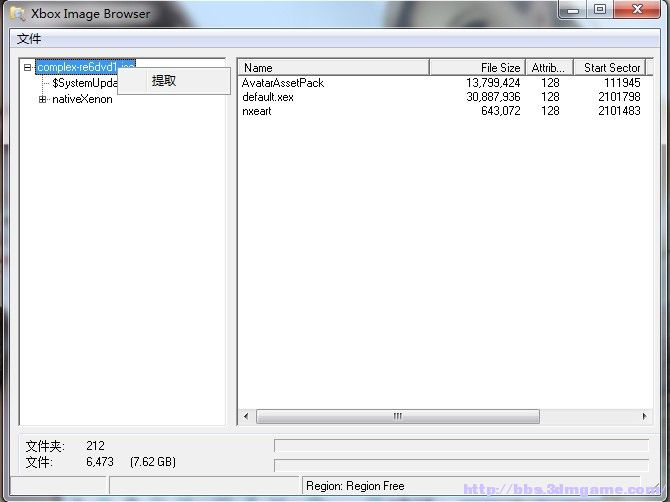Click the horizontal scrollbar thumb

point(397,416)
